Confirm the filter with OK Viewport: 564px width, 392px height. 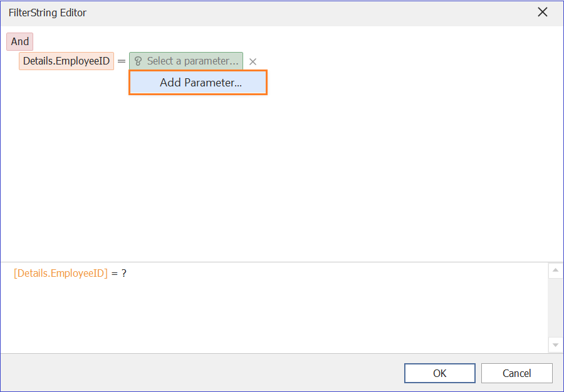pos(439,373)
